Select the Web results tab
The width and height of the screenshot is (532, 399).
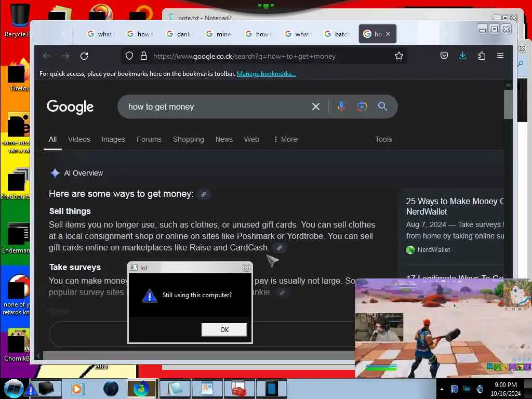(x=251, y=139)
